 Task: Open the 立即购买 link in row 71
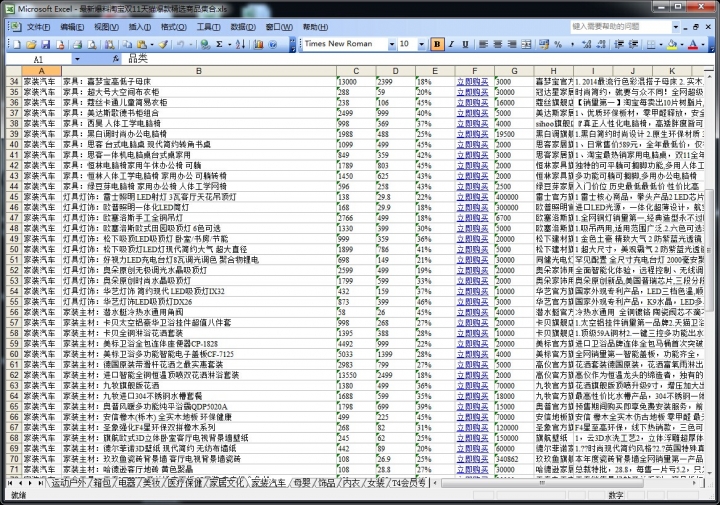coord(472,469)
